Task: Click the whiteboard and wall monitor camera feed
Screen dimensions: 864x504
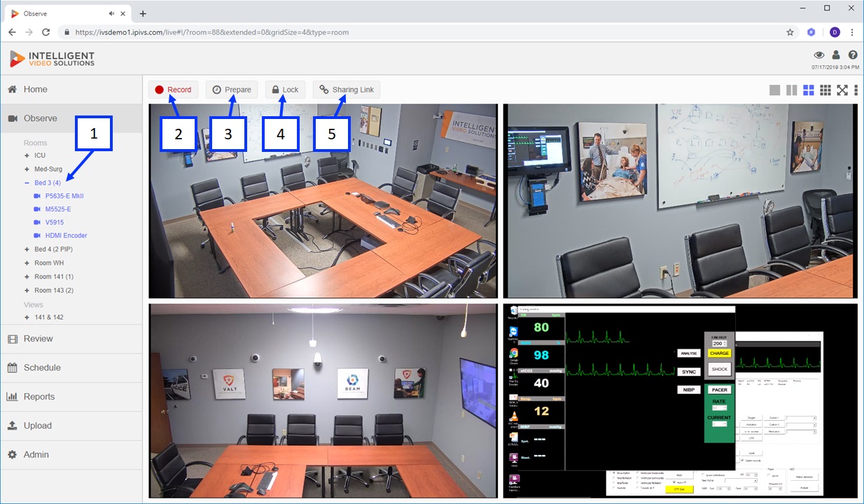Action: 680,201
